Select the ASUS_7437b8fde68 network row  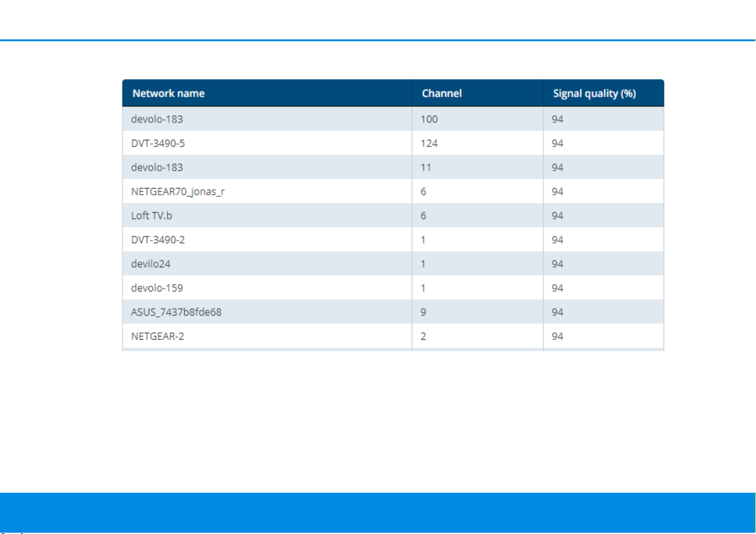point(393,312)
